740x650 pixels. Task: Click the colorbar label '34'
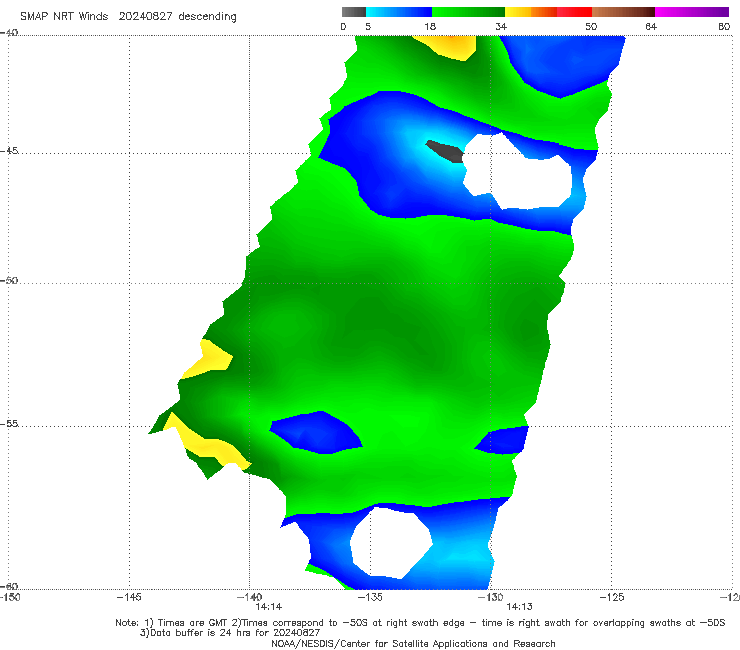tap(501, 26)
